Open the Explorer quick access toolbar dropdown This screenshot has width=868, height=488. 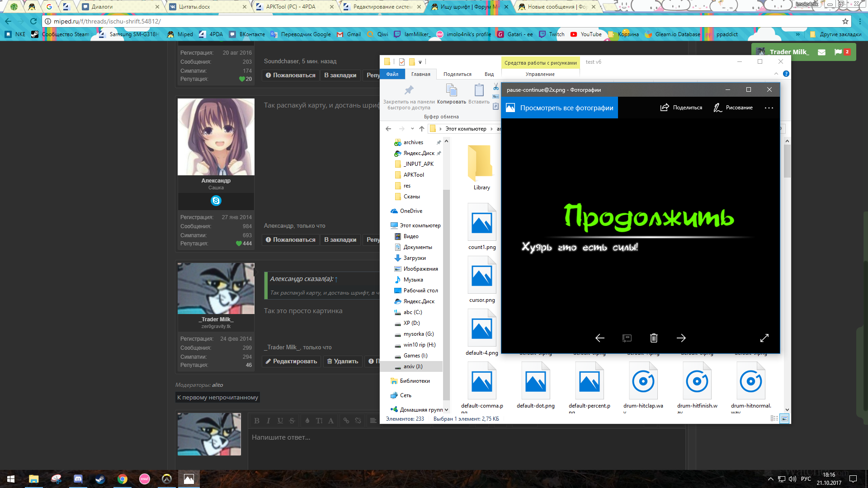pos(420,62)
